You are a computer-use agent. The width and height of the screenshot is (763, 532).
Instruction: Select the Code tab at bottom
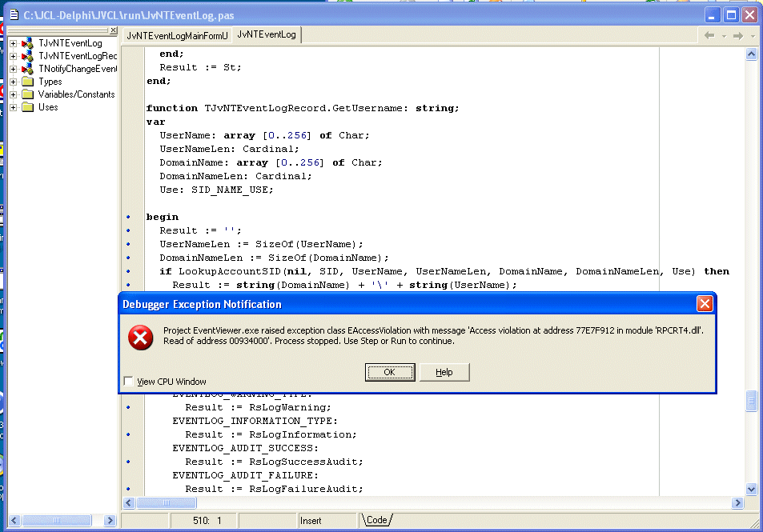point(376,520)
